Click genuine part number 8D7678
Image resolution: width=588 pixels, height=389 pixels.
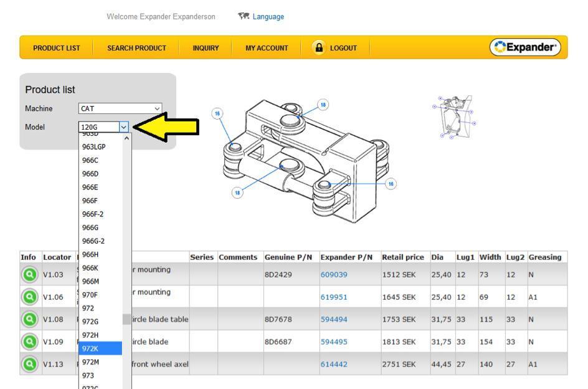pyautogui.click(x=278, y=319)
